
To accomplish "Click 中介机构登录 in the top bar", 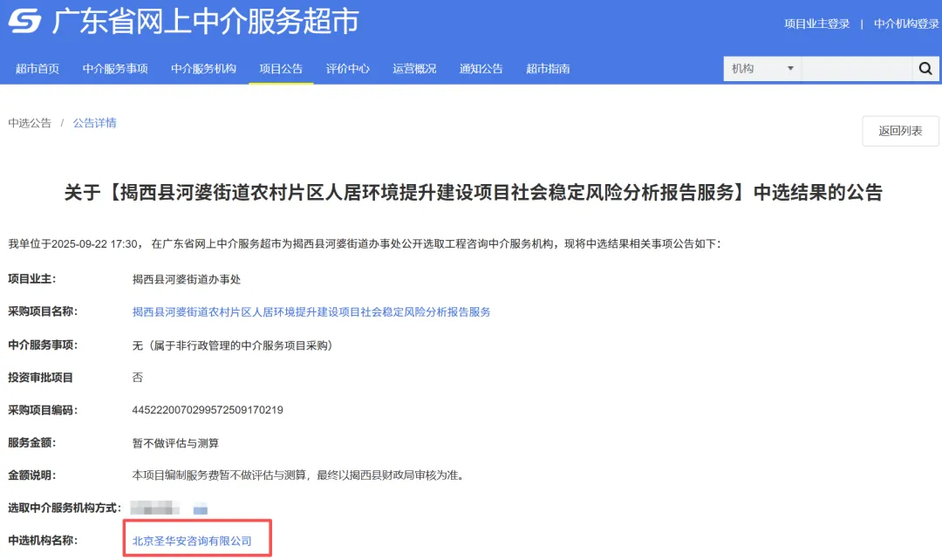I will coord(904,24).
